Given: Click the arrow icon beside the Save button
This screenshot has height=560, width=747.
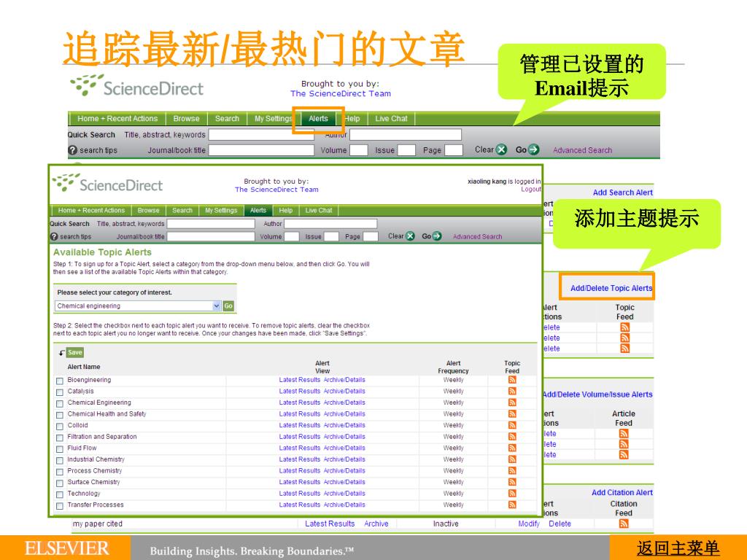Looking at the screenshot, I should [61, 353].
